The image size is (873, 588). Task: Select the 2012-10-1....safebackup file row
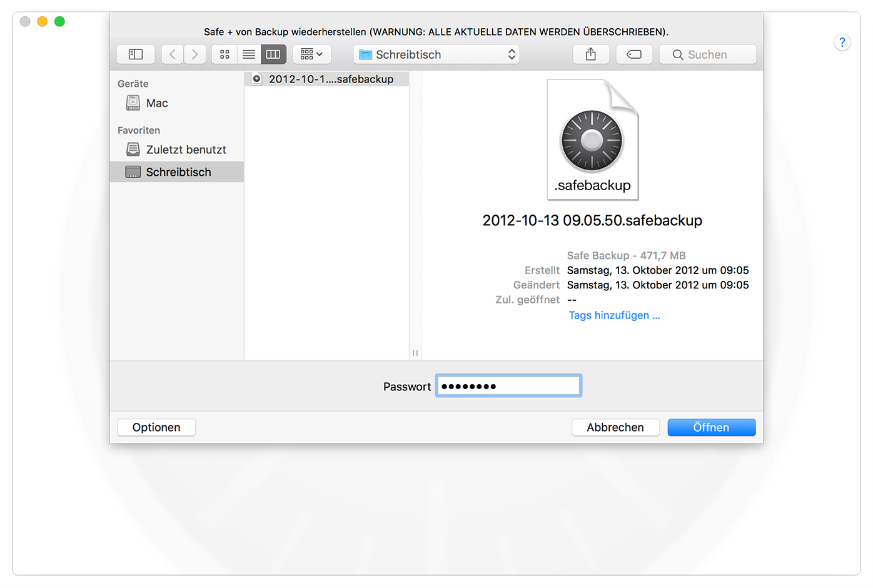pyautogui.click(x=326, y=79)
